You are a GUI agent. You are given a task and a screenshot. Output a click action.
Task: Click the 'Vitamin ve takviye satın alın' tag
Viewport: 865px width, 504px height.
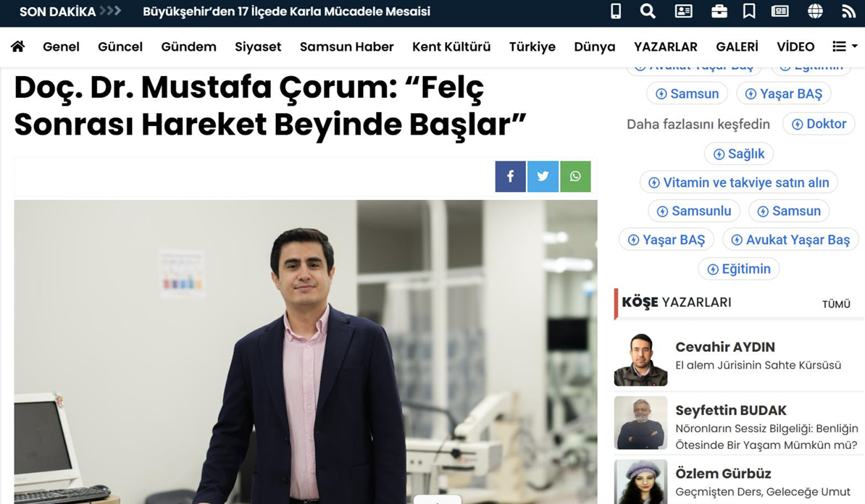pyautogui.click(x=738, y=182)
